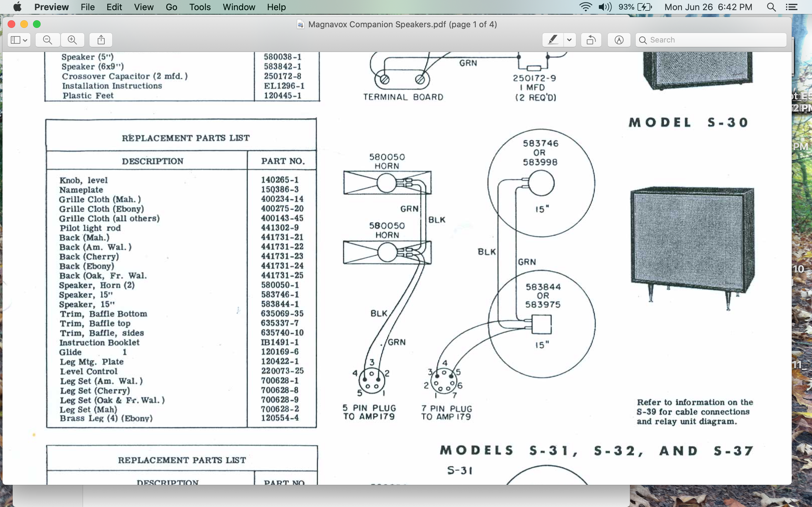Click the PDF document title icon

tap(301, 24)
